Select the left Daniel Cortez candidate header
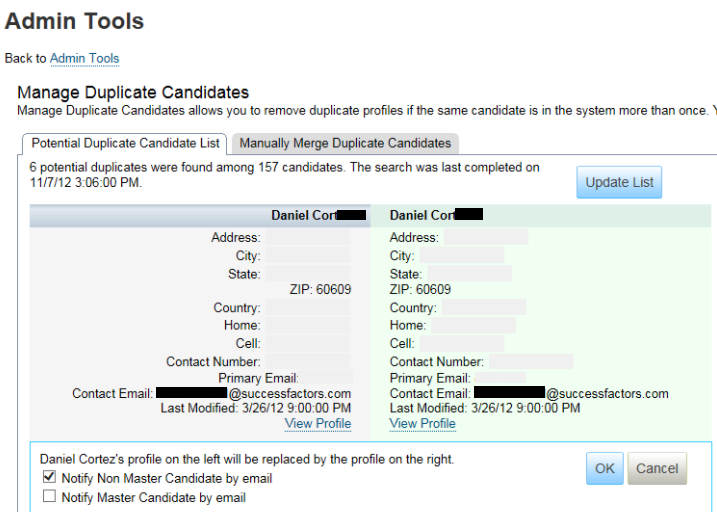This screenshot has width=717, height=512. (200, 215)
